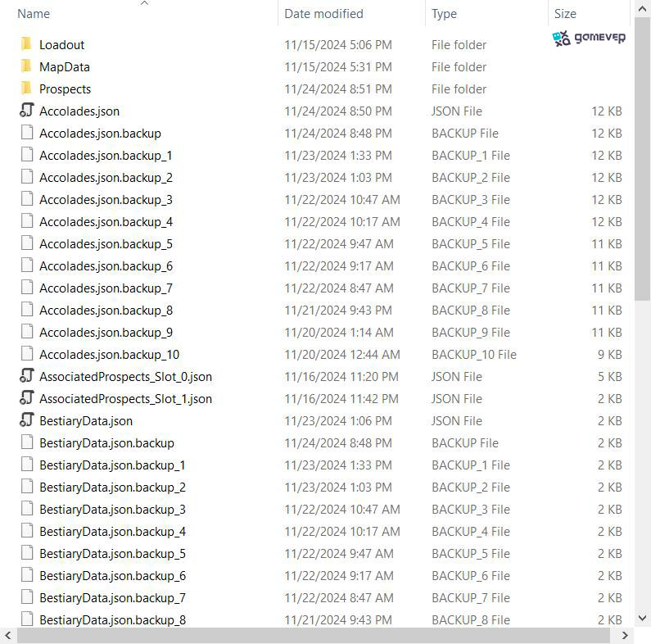The height and width of the screenshot is (644, 651).
Task: Open the Prospects folder icon
Action: click(x=26, y=88)
